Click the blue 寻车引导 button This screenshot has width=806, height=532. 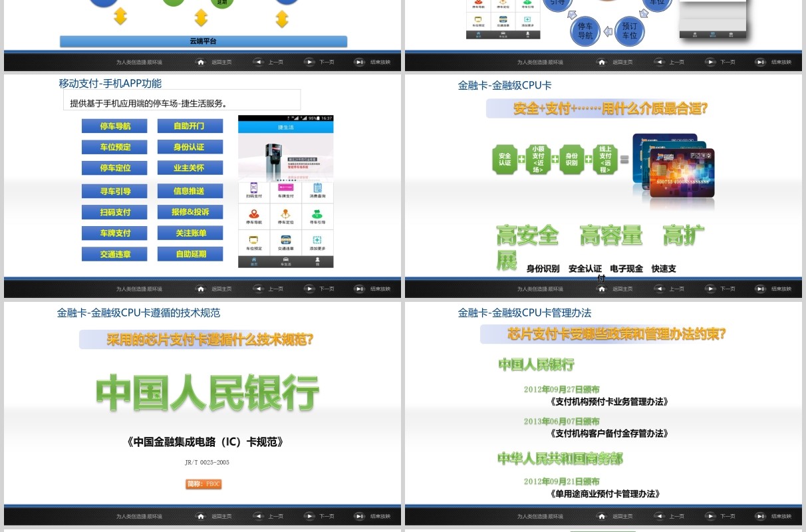114,191
